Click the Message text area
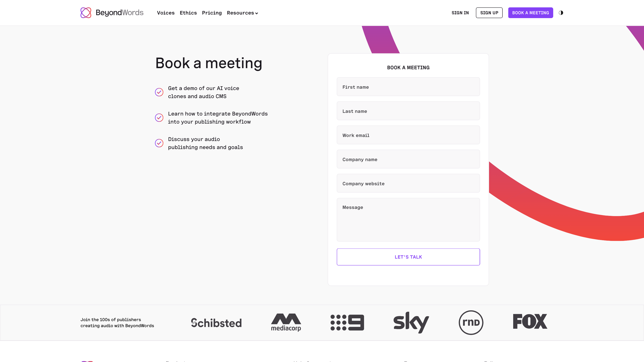Image resolution: width=644 pixels, height=362 pixels. [x=408, y=220]
